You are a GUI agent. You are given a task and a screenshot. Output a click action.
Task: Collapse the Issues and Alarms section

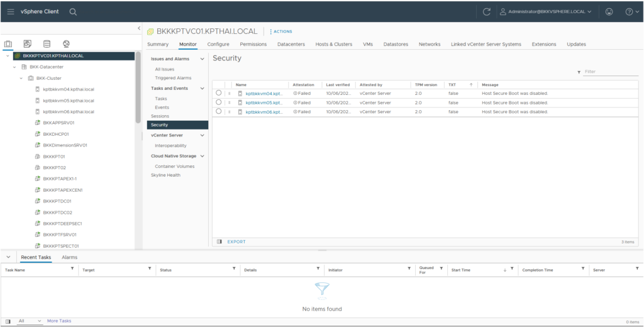(202, 59)
